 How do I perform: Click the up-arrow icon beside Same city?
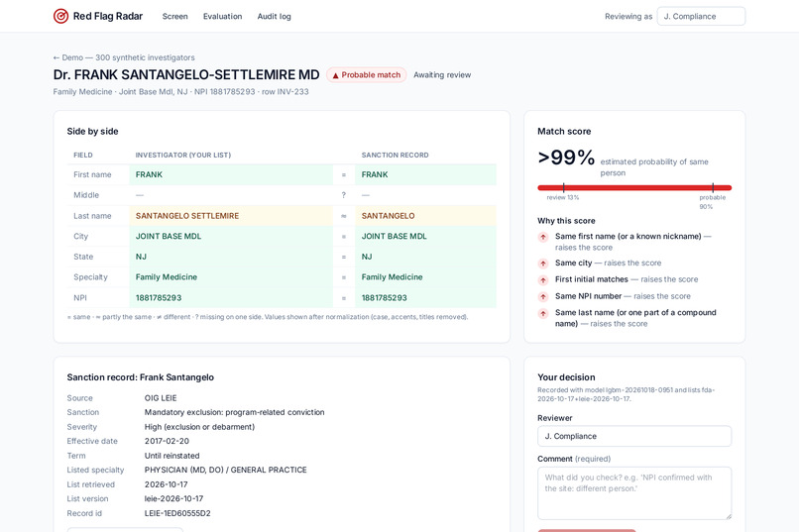tap(543, 264)
